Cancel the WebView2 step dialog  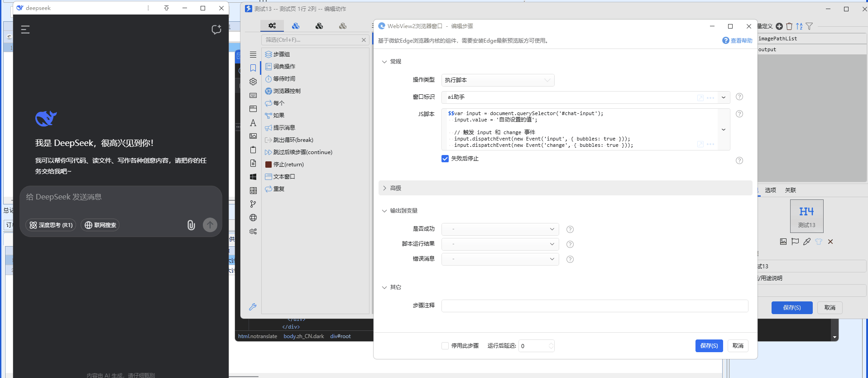click(x=738, y=346)
